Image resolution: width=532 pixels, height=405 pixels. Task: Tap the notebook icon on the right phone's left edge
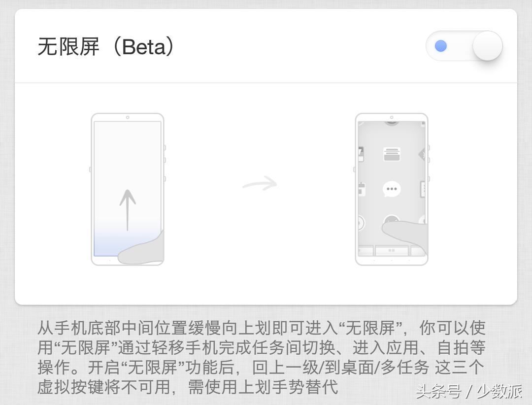pos(360,153)
